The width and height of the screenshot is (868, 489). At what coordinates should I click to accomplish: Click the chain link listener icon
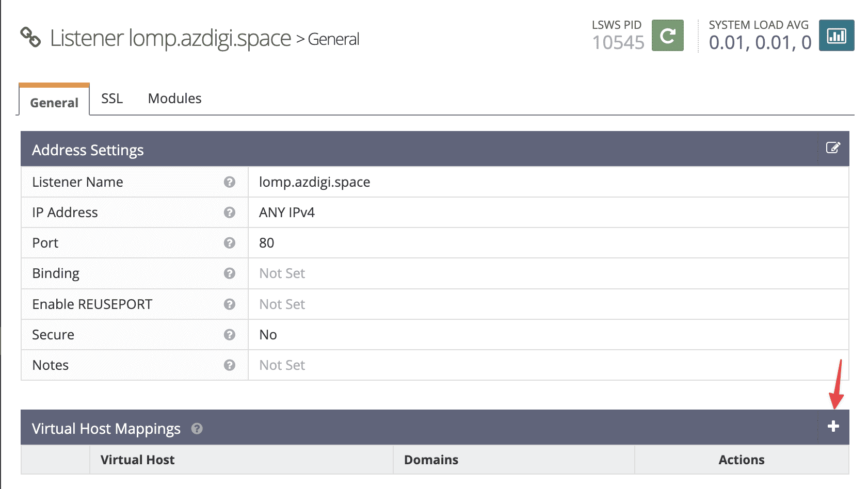[x=30, y=37]
